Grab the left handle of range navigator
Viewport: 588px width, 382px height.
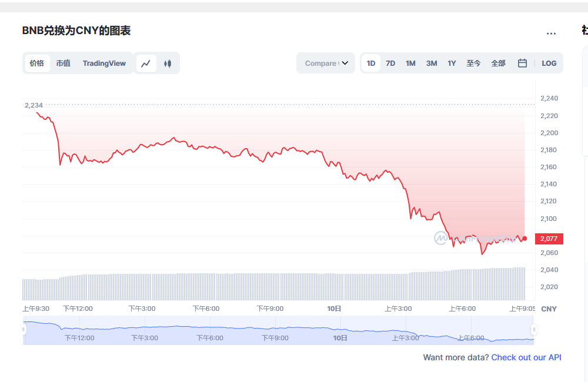click(x=24, y=330)
